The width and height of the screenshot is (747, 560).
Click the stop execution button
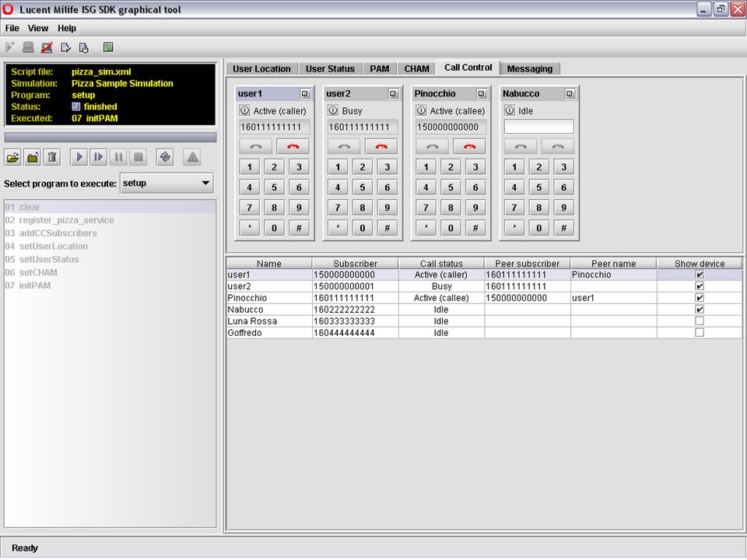pyautogui.click(x=139, y=157)
